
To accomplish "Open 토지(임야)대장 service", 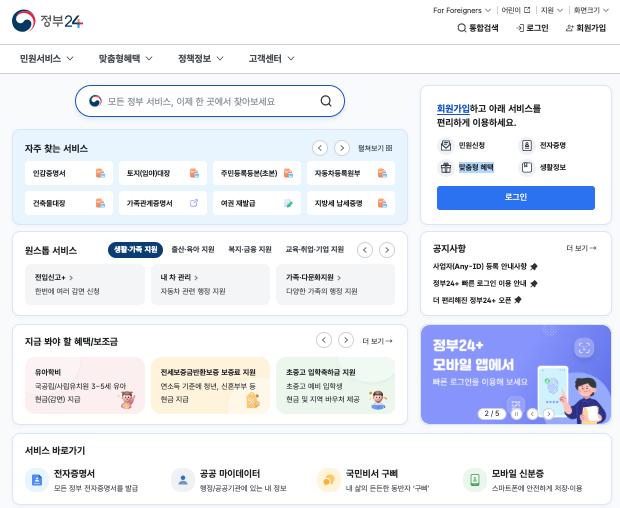I will pyautogui.click(x=163, y=173).
